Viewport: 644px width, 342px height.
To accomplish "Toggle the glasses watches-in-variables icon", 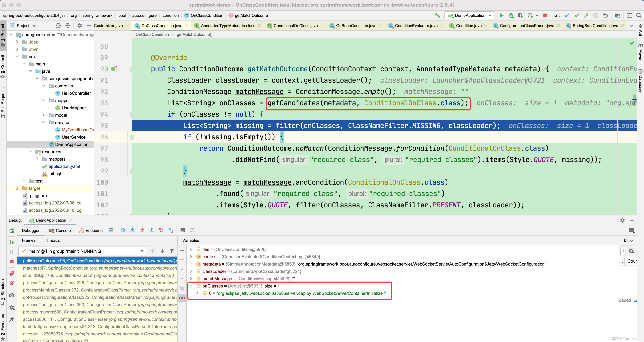I will point(182,298).
